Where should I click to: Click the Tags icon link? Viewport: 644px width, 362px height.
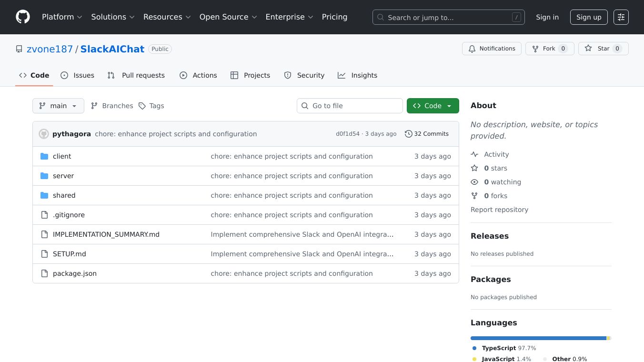pyautogui.click(x=151, y=106)
